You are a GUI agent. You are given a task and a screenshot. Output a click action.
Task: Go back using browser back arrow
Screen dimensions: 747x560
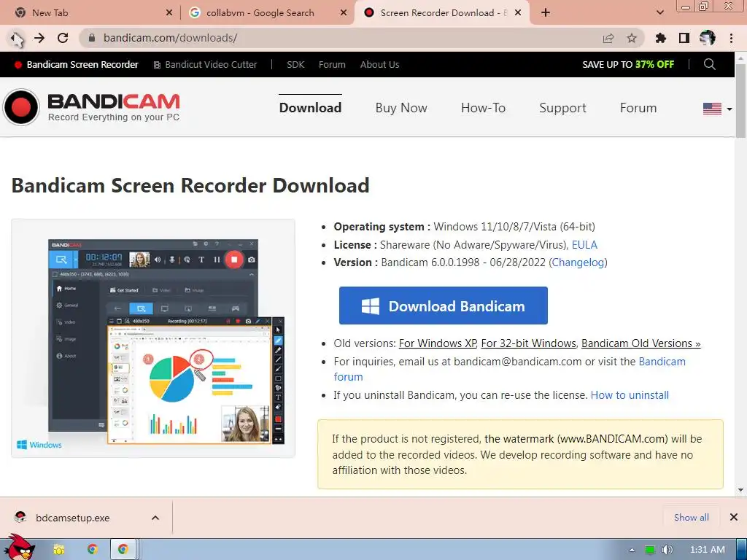point(16,38)
